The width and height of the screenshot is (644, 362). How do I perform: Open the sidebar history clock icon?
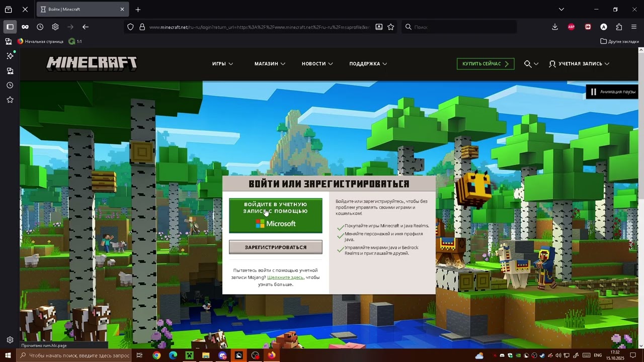(x=10, y=85)
